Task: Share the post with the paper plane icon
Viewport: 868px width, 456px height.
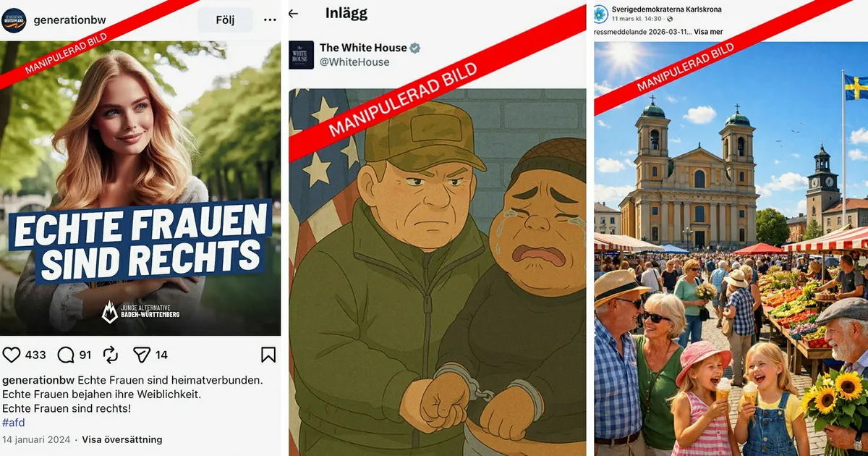Action: pyautogui.click(x=142, y=355)
